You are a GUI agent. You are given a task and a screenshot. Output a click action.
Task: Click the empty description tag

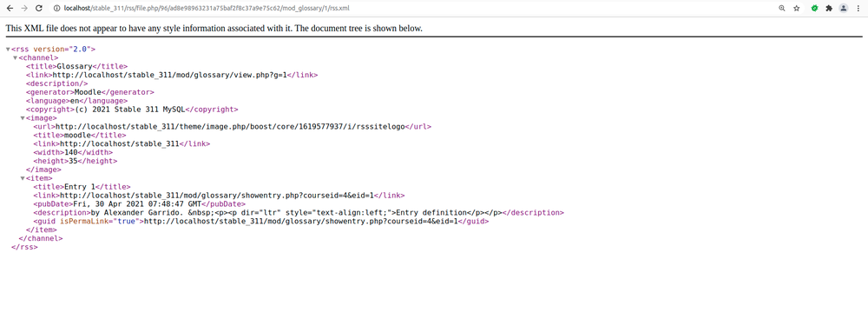(56, 83)
